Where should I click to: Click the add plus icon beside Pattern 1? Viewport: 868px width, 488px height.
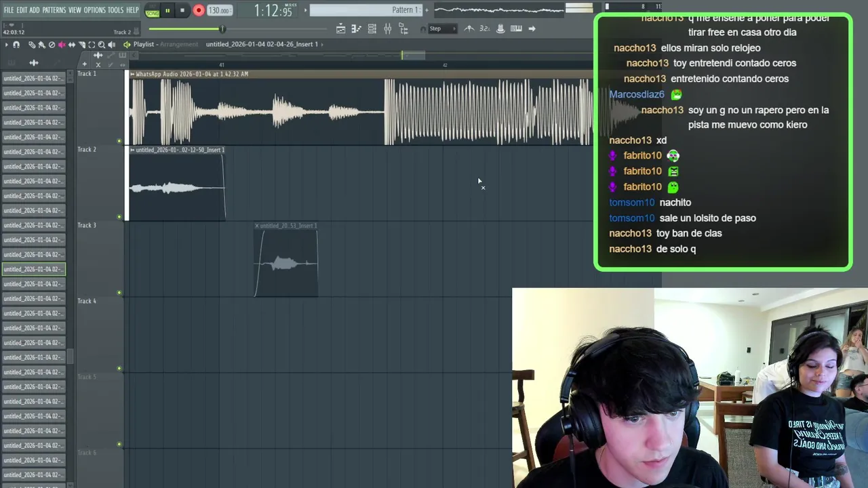(x=427, y=10)
